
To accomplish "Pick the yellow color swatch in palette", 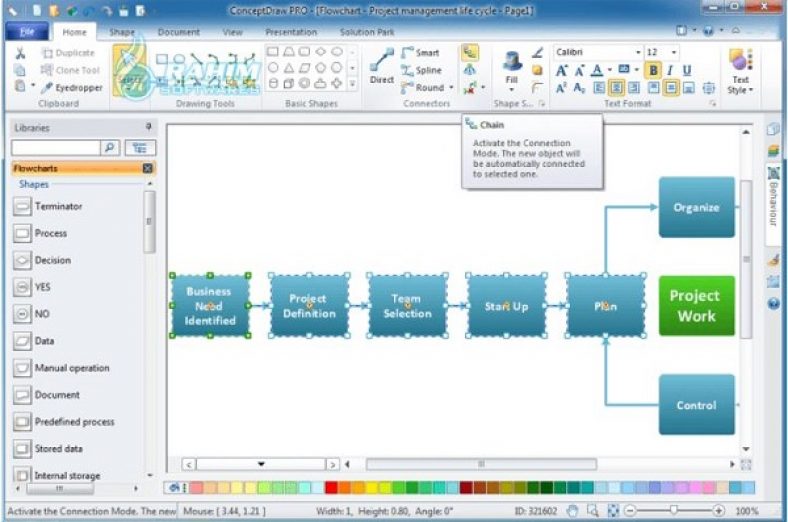I will point(372,487).
